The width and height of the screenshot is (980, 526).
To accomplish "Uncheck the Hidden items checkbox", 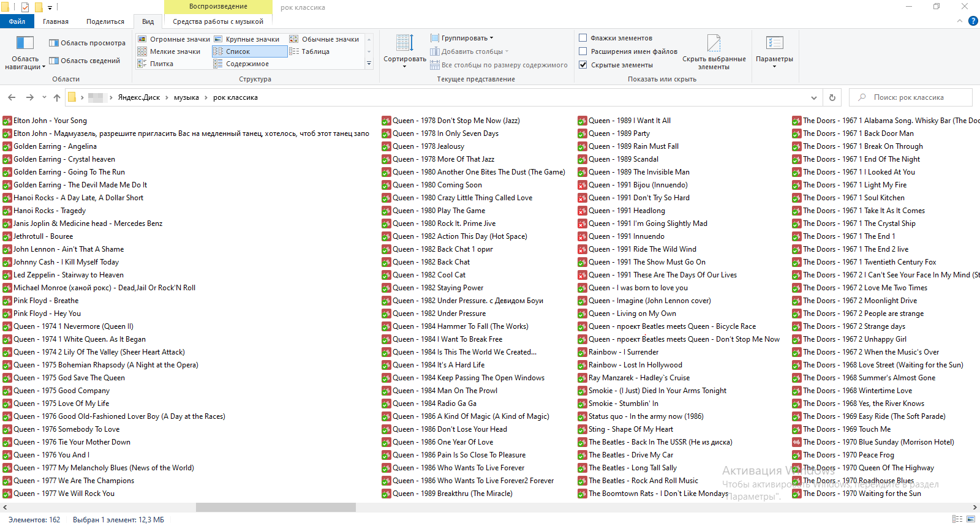I will (583, 65).
